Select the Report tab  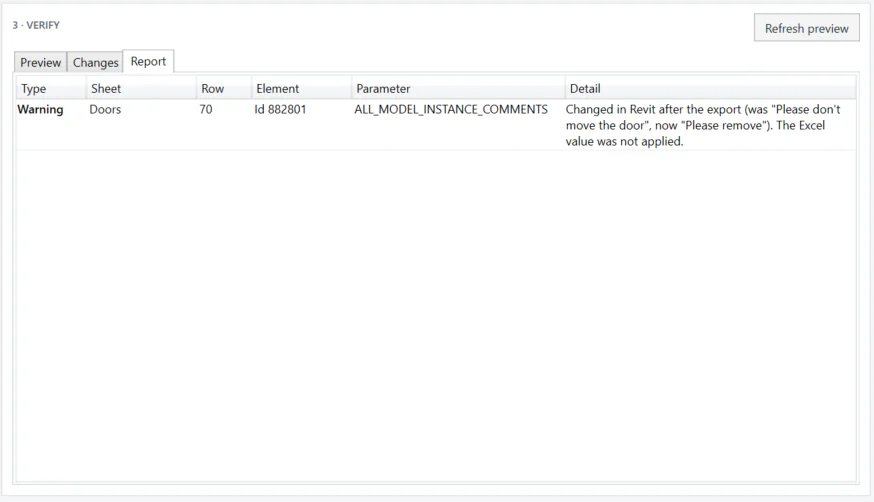(x=148, y=61)
